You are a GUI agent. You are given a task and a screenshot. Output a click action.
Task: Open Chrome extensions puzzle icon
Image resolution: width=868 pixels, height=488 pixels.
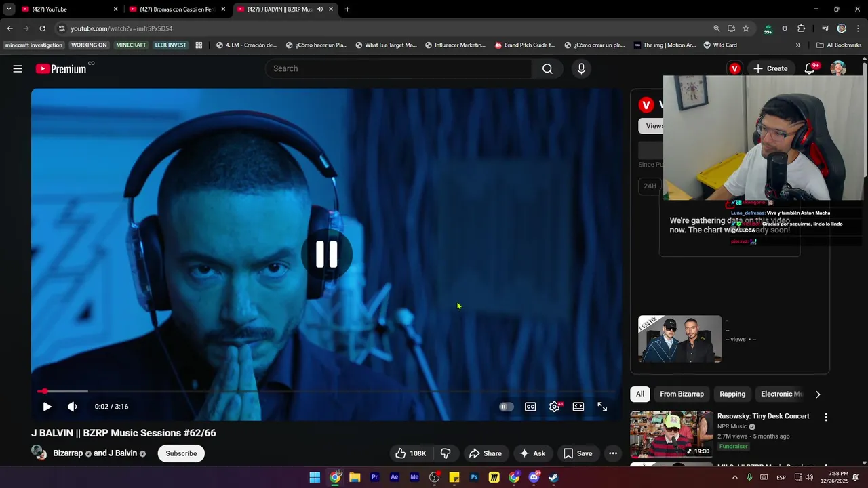(x=802, y=28)
